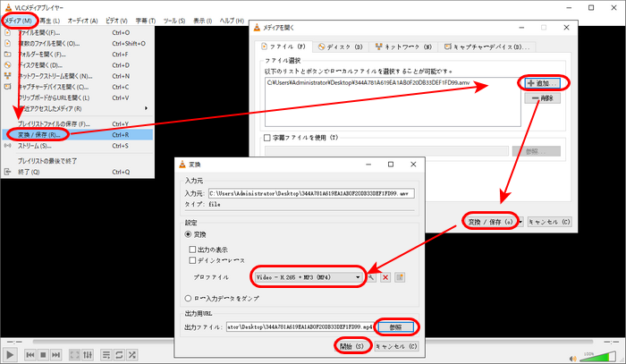
Task: Select the 変換 radio button
Action: (188, 234)
